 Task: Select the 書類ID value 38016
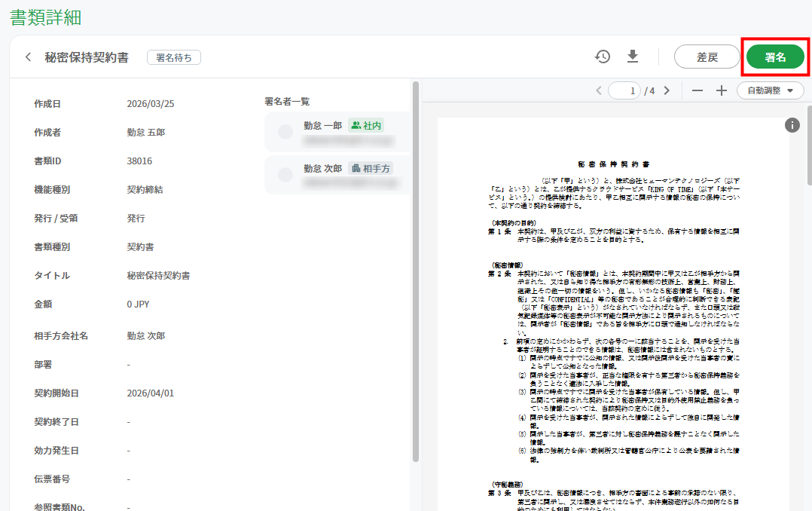pos(139,161)
